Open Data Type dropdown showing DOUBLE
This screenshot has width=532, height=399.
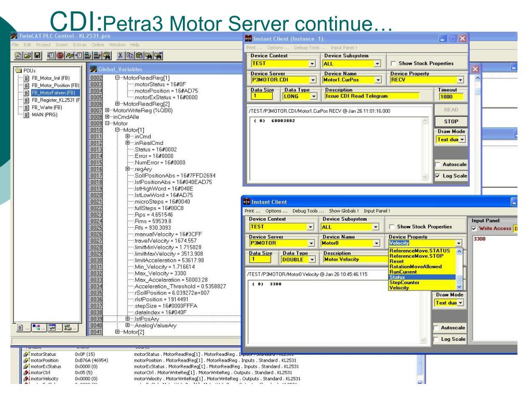click(x=312, y=260)
